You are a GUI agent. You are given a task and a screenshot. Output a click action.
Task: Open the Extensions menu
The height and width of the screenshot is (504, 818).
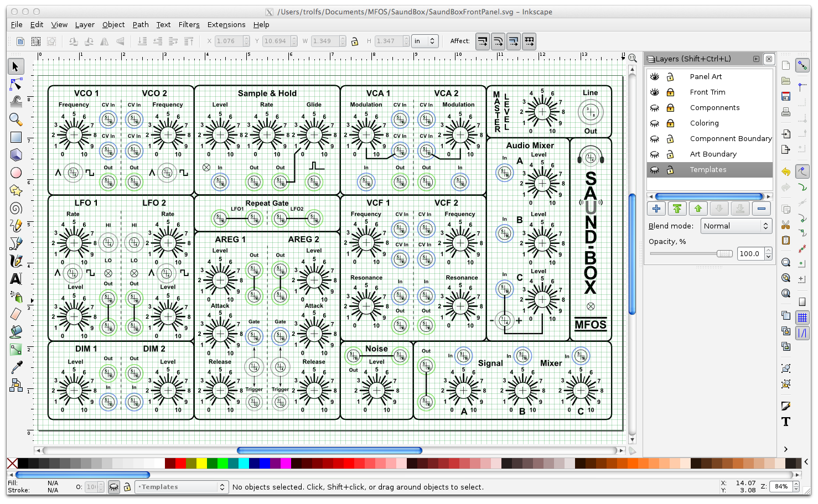coord(226,24)
